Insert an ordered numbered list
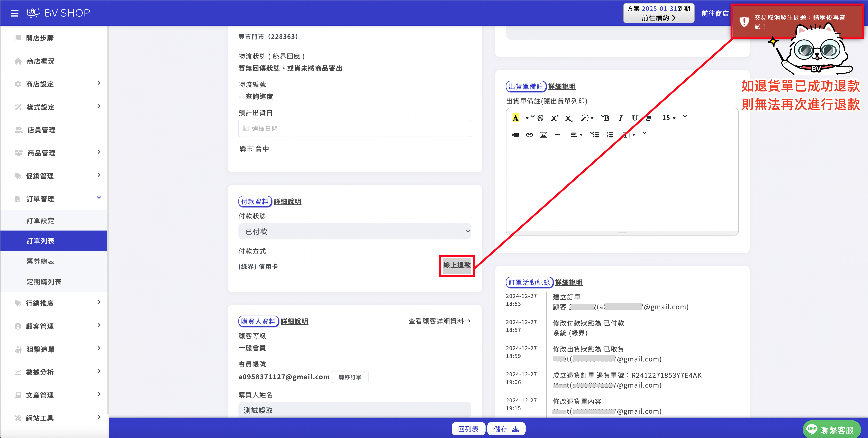The height and width of the screenshot is (438, 868). coord(610,135)
